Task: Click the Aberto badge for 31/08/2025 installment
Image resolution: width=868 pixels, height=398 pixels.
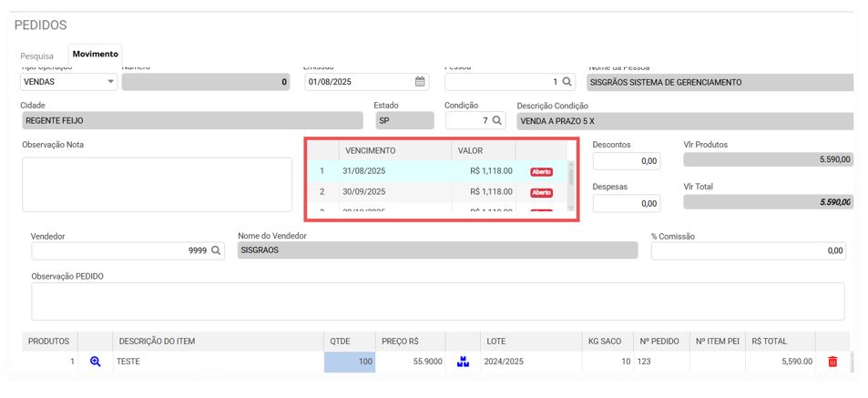Action: tap(541, 170)
